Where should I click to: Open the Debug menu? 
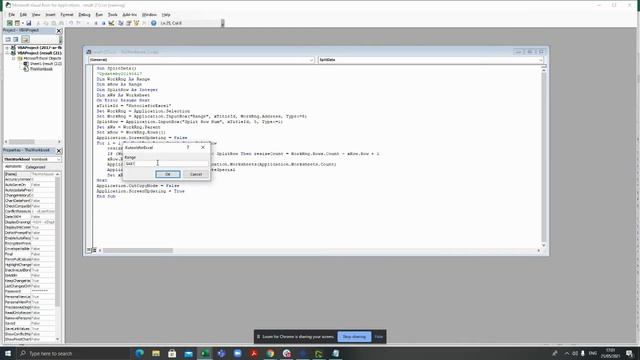click(x=84, y=15)
